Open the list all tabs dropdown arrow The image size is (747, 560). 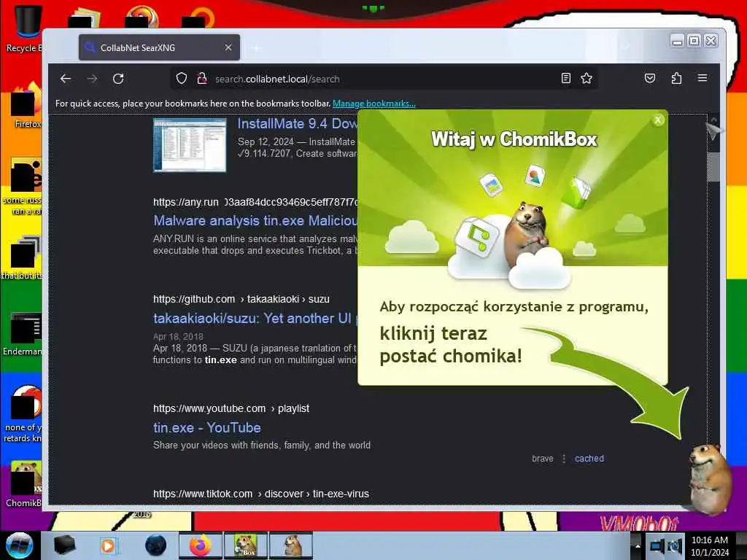(625, 47)
